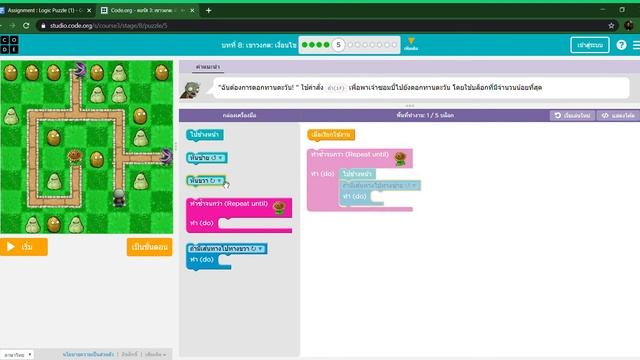Click the zombie character in the maze
Image resolution: width=640 pixels, height=360 pixels.
(x=119, y=198)
